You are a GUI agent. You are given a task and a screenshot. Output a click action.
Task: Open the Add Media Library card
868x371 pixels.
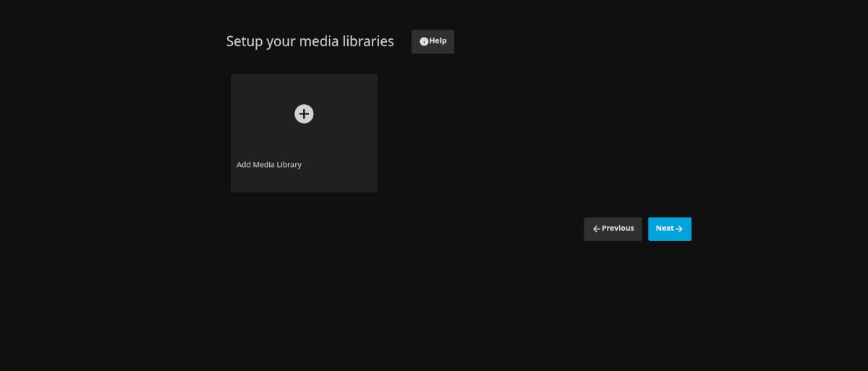(304, 133)
